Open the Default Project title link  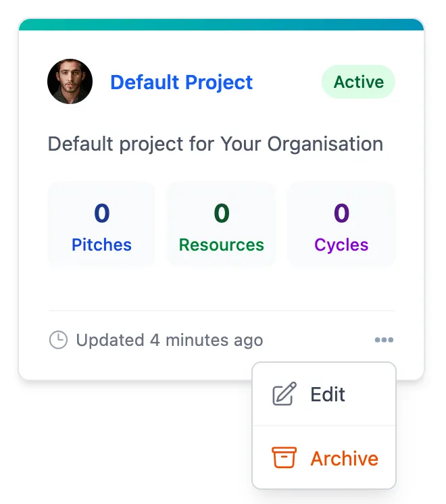tap(181, 82)
